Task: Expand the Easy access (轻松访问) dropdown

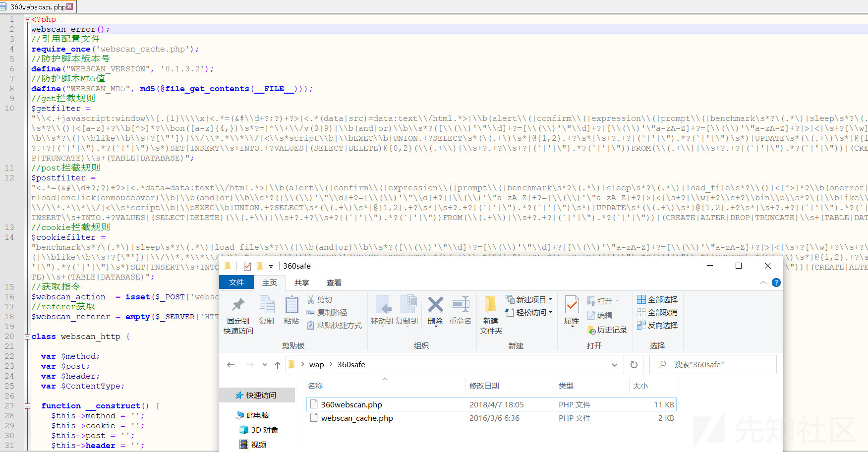Action: point(550,312)
